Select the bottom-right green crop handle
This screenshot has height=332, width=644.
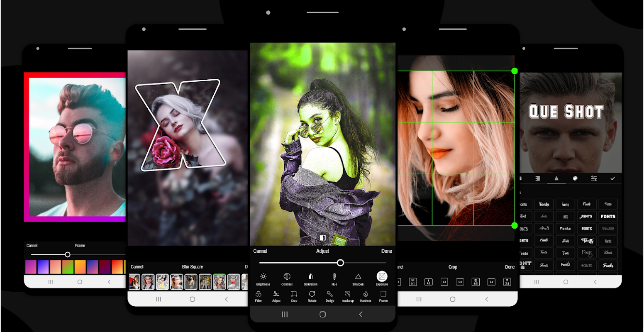(x=515, y=225)
